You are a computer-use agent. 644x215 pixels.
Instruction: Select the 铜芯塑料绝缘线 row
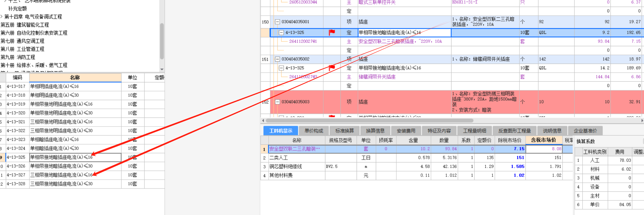click(x=417, y=167)
